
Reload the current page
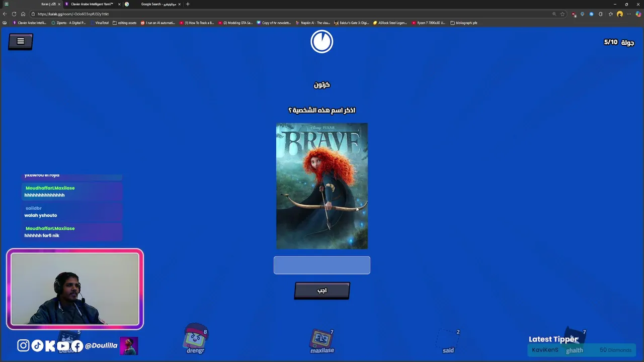(14, 14)
